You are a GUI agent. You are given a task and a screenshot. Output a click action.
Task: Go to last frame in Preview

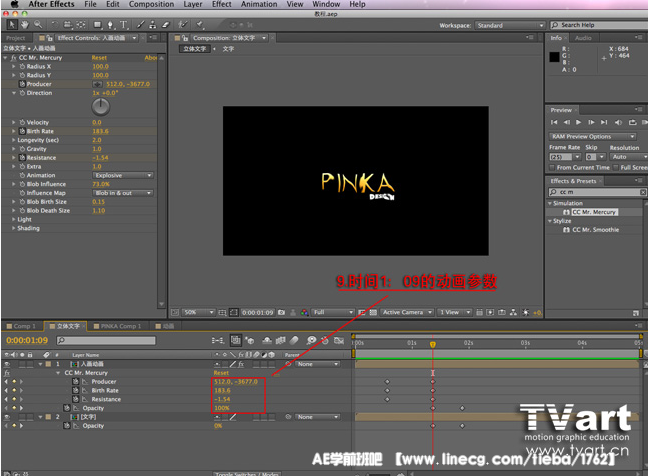604,122
